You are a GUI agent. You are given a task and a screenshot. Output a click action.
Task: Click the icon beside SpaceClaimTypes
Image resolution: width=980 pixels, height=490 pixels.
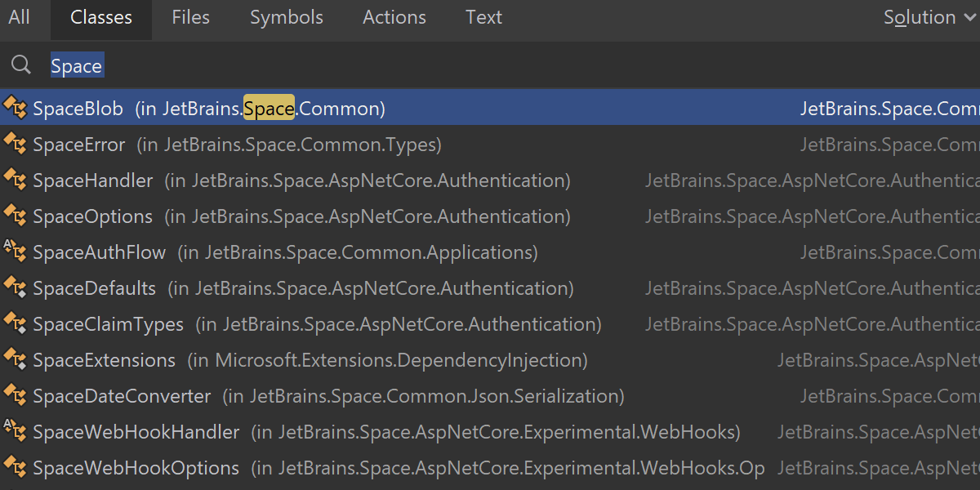15,324
